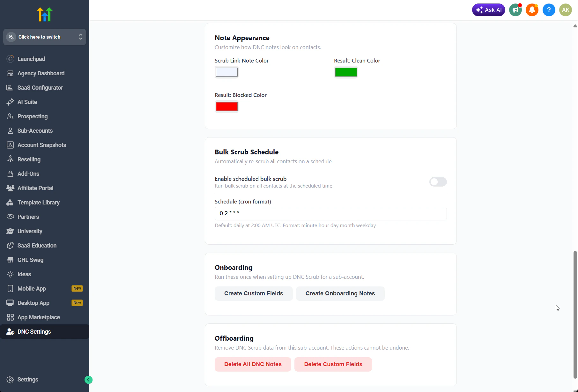The height and width of the screenshot is (392, 578).
Task: Click the SaaS Configurator sidebar icon
Action: click(10, 88)
